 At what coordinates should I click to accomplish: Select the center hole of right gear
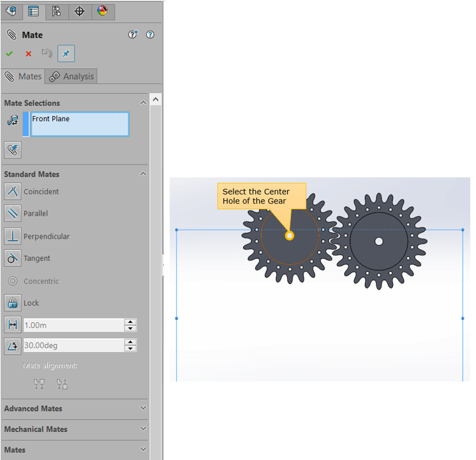point(378,241)
